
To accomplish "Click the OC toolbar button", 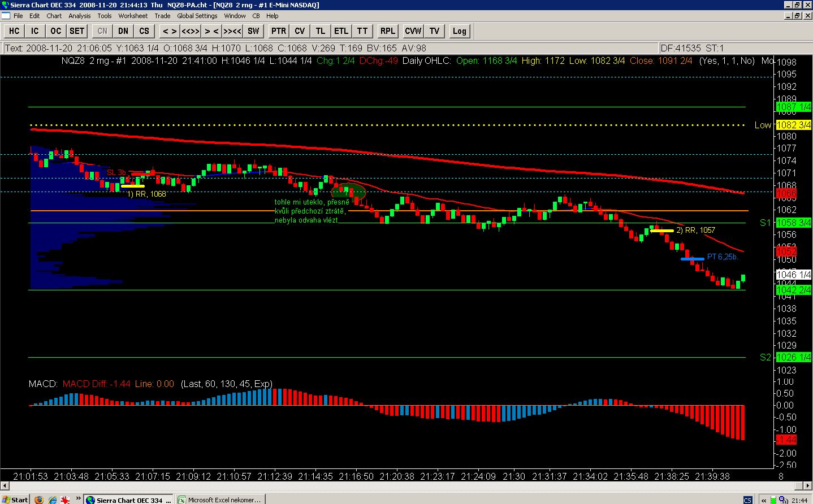I will [x=56, y=31].
